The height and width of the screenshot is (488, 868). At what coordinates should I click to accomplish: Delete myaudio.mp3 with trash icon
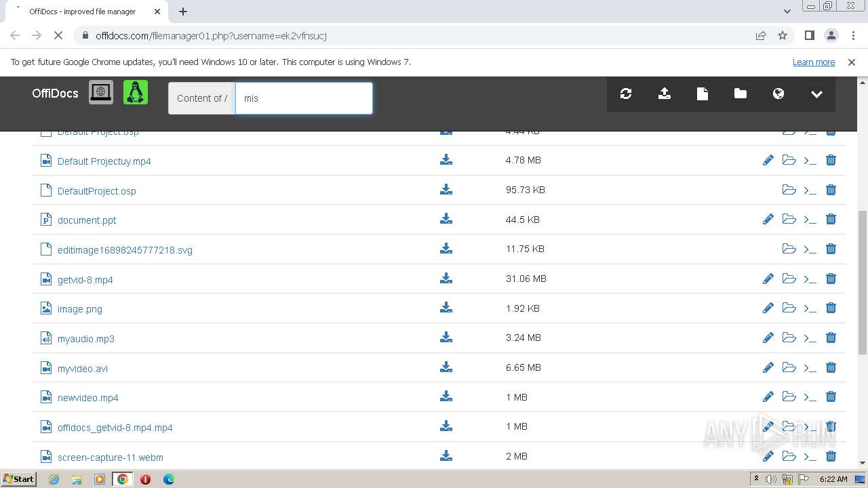click(831, 338)
